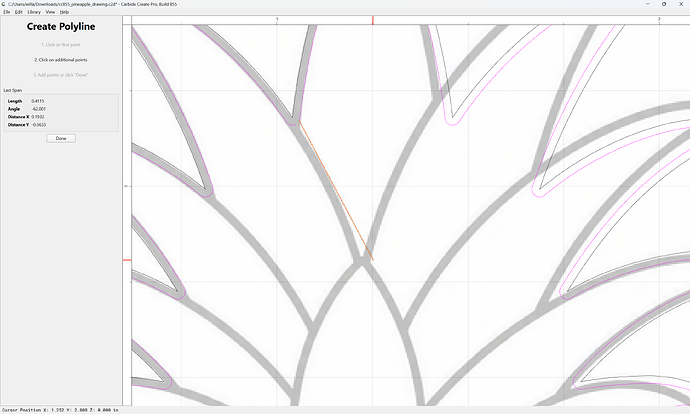Image resolution: width=690 pixels, height=414 pixels.
Task: Click the Length value 0.4115
Action: coord(38,101)
